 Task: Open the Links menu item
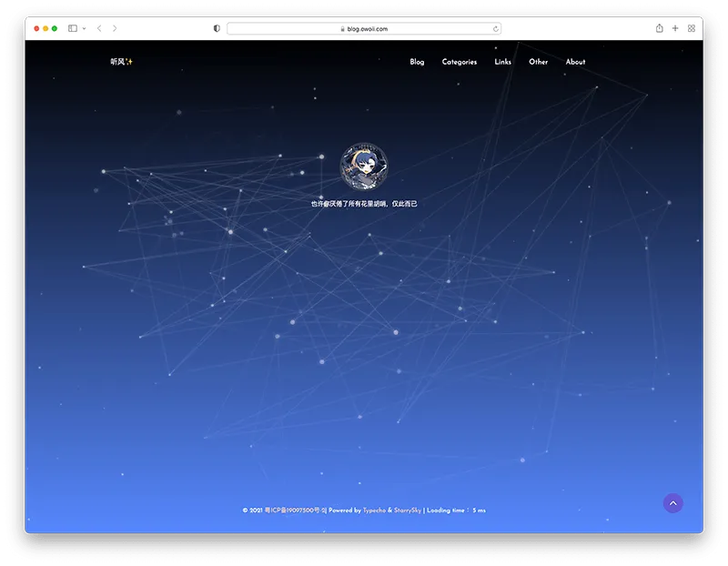pyautogui.click(x=503, y=62)
